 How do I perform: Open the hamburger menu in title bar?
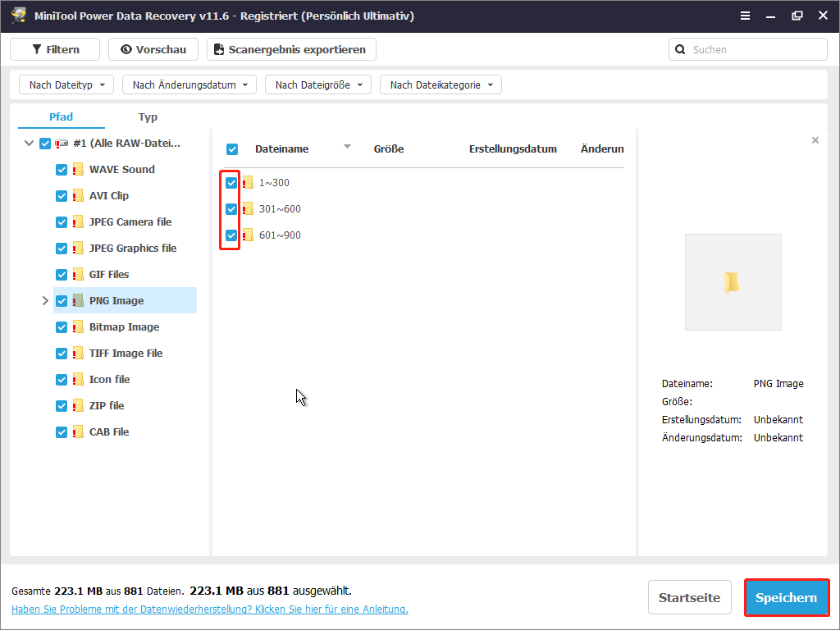(745, 16)
